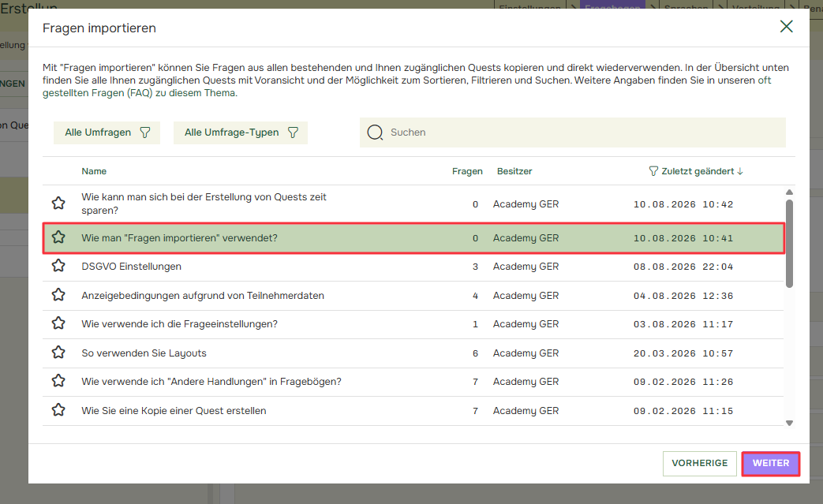Favorite 'Wie Sie eine Kopie einer Quest erstellen'
Viewport: 823px width, 504px height.
(58, 410)
